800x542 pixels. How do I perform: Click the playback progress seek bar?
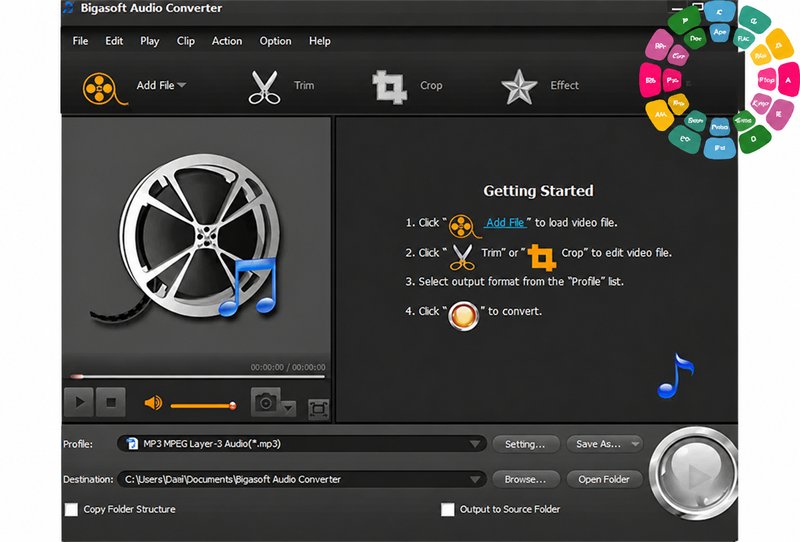[197, 377]
